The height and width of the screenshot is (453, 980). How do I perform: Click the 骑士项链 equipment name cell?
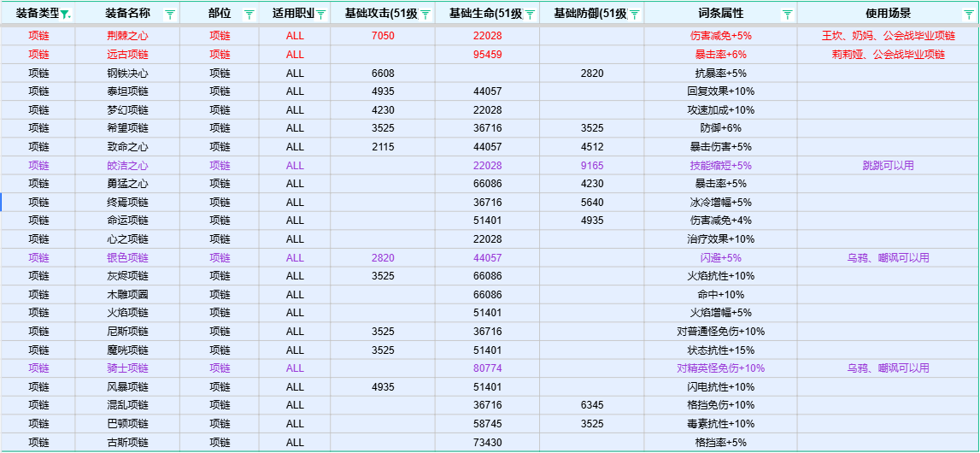click(x=127, y=368)
